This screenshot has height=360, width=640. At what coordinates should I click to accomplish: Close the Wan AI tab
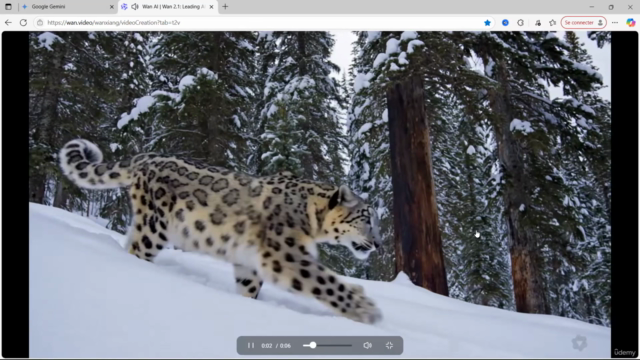[x=211, y=7]
